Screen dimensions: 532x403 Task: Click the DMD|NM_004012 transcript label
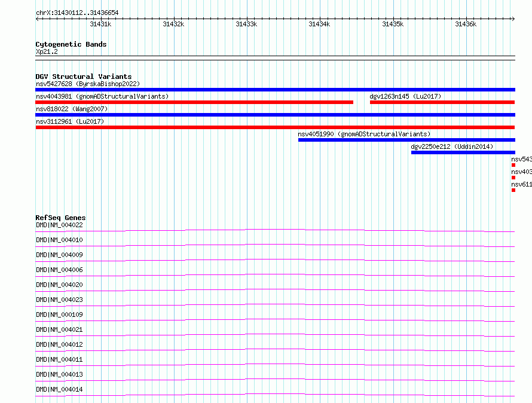click(59, 344)
